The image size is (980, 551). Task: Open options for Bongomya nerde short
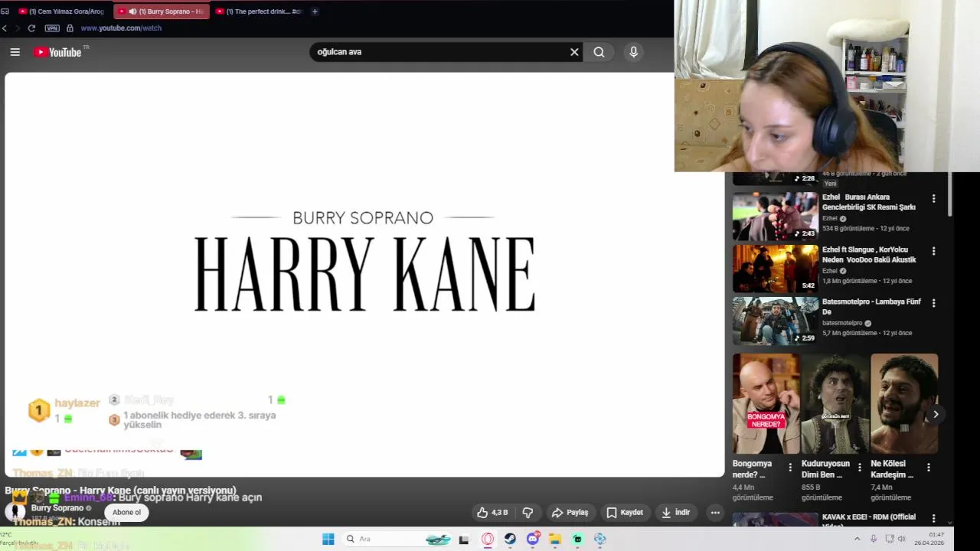[790, 467]
